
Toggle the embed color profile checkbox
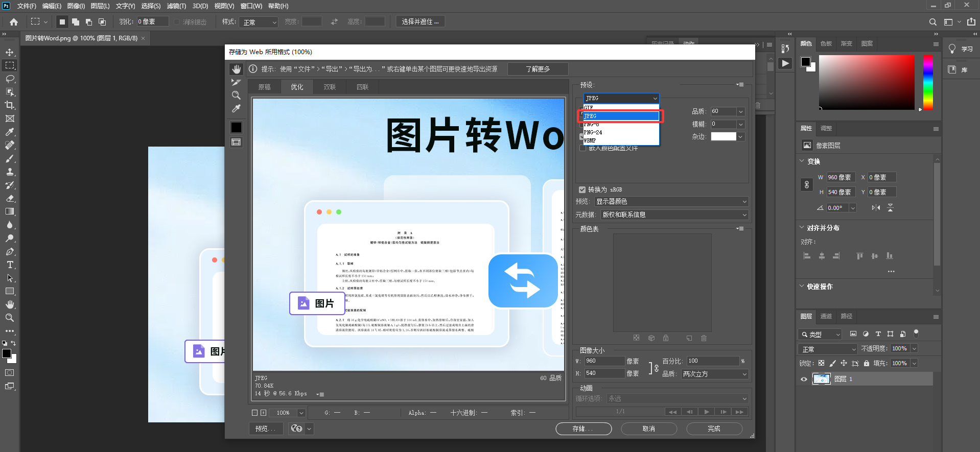point(582,148)
